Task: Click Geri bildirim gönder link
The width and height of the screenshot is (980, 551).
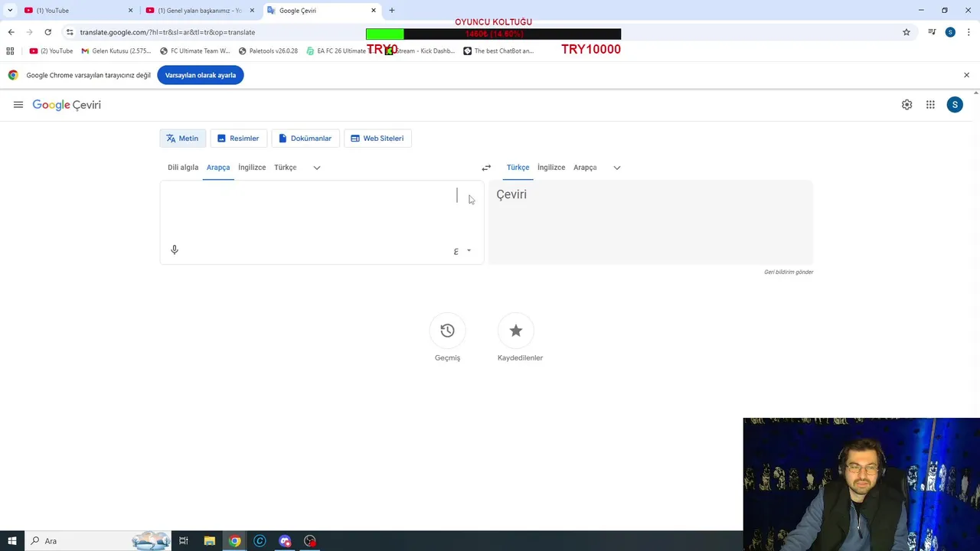Action: click(789, 272)
